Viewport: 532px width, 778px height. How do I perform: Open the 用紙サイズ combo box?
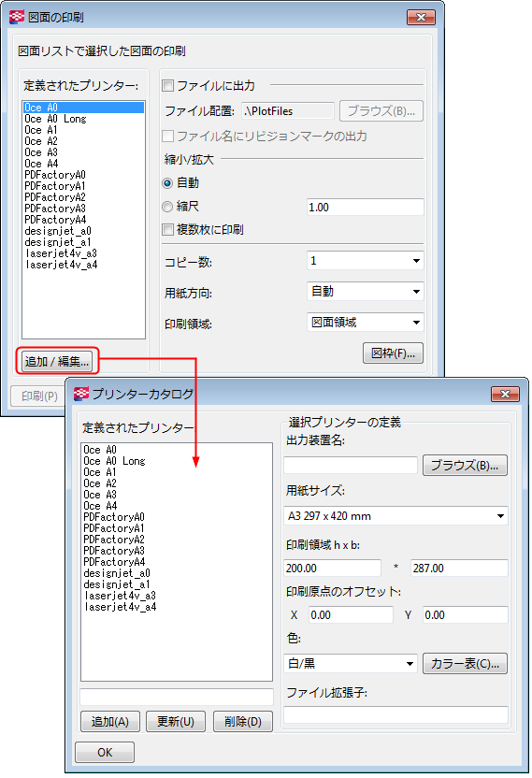click(396, 516)
